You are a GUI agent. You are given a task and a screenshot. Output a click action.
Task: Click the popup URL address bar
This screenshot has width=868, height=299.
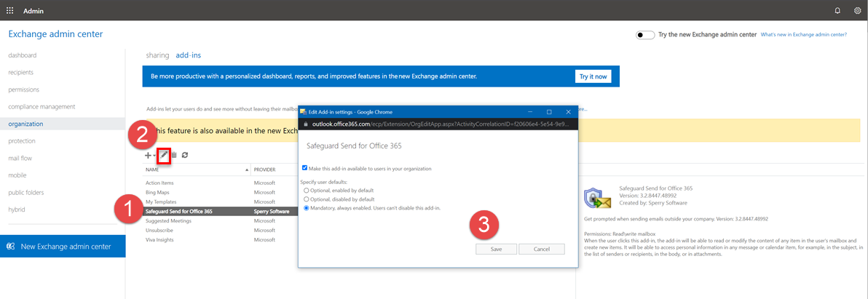tap(438, 124)
